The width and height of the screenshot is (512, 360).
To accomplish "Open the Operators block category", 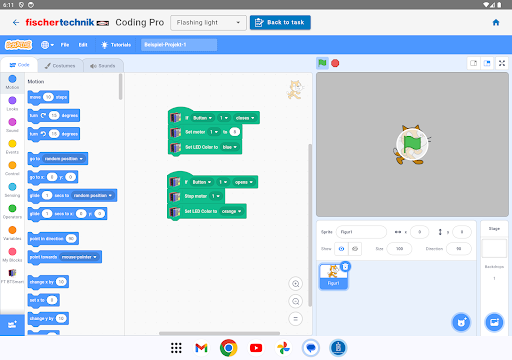I will tap(12, 212).
